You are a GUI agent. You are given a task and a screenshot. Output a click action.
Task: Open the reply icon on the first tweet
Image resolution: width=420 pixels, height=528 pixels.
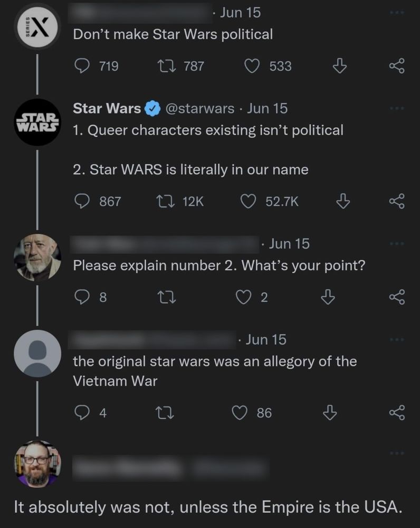point(82,66)
